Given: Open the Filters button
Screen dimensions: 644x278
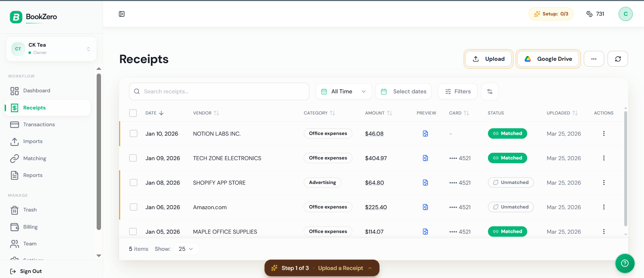Looking at the screenshot, I should 458,91.
